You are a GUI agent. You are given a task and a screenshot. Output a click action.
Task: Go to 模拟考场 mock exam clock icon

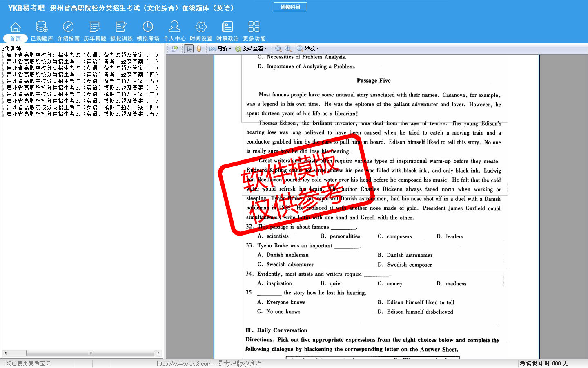tap(148, 31)
